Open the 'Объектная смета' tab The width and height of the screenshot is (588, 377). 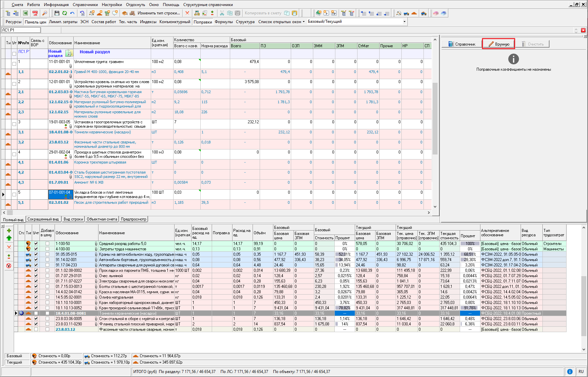[x=102, y=219]
